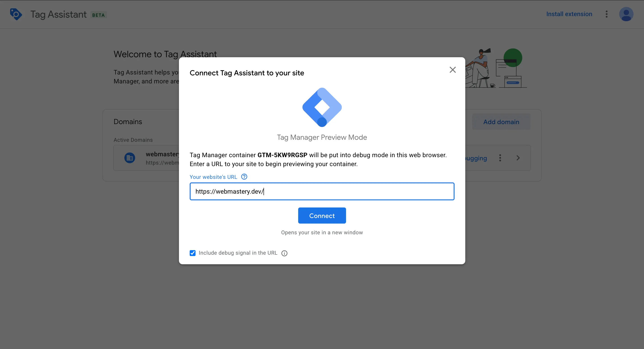
Task: Open the top bar three-dot overflow menu
Action: tap(606, 14)
